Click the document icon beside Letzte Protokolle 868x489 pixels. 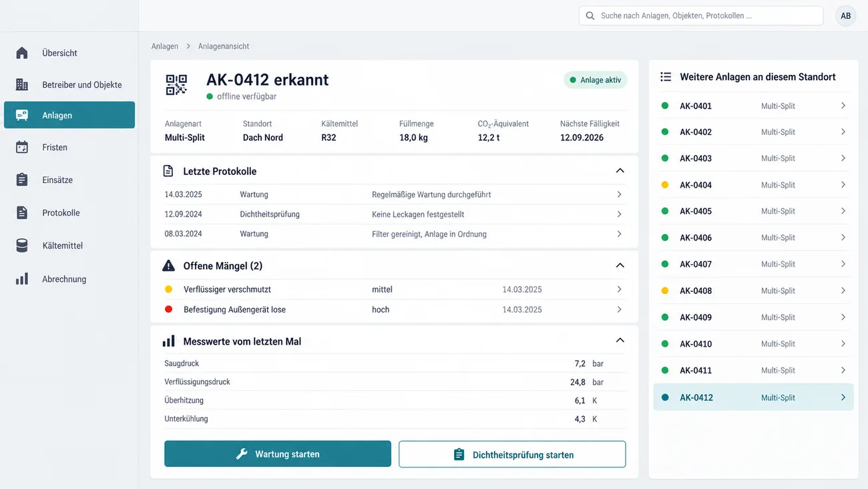169,171
